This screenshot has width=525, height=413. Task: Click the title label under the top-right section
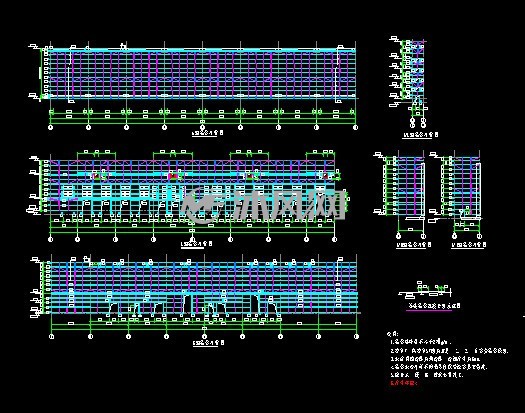(420, 135)
